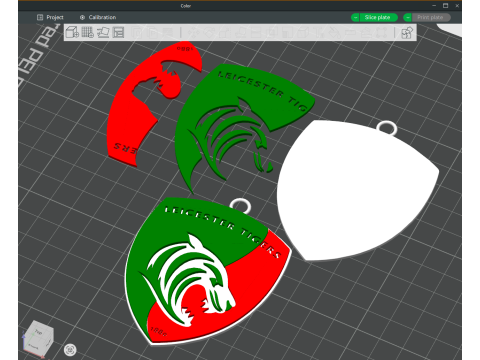Click the Slice plate button
The width and height of the screenshot is (480, 360).
click(x=379, y=17)
